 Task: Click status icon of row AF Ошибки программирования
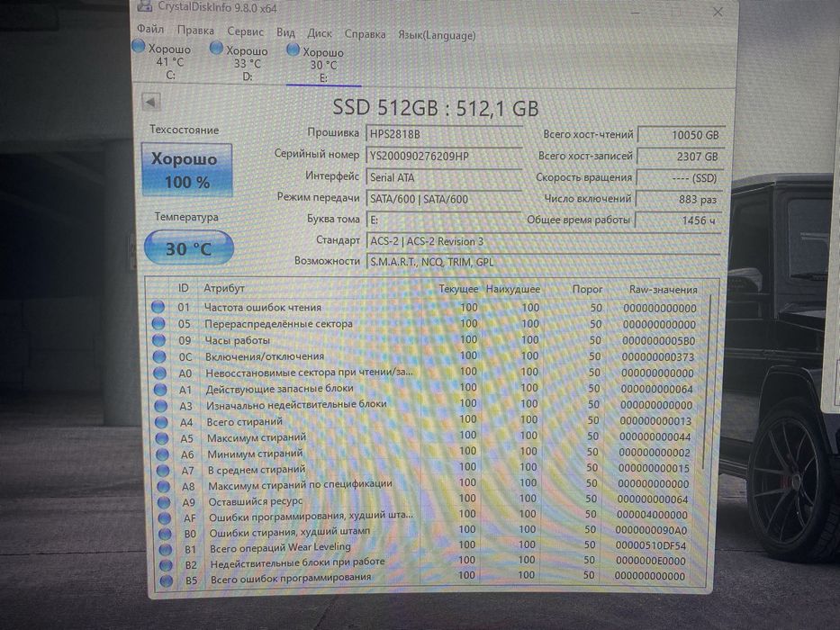click(x=165, y=518)
